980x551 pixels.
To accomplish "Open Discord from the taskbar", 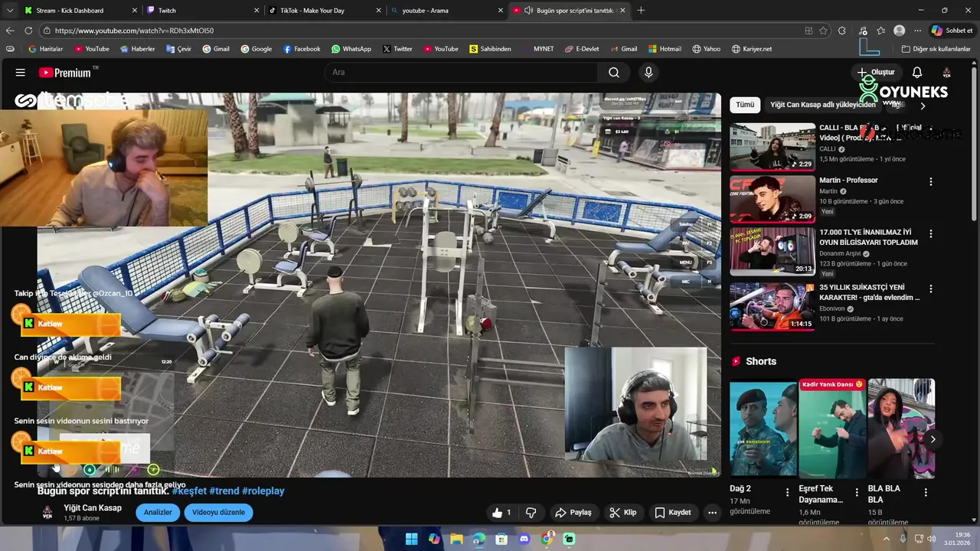I will (x=524, y=539).
